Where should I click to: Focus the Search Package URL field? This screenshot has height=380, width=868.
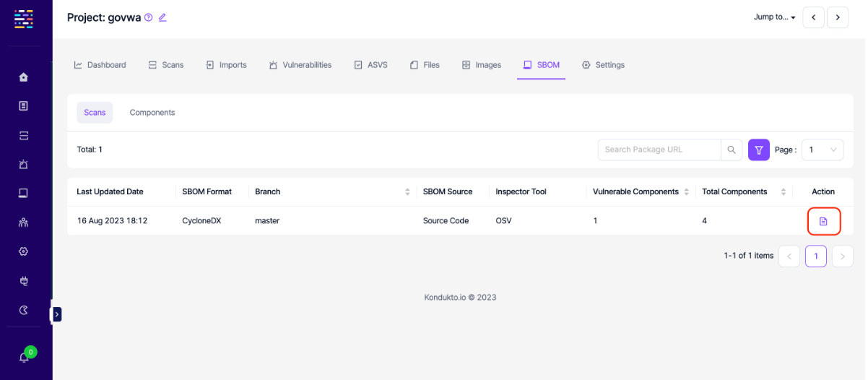pos(659,150)
